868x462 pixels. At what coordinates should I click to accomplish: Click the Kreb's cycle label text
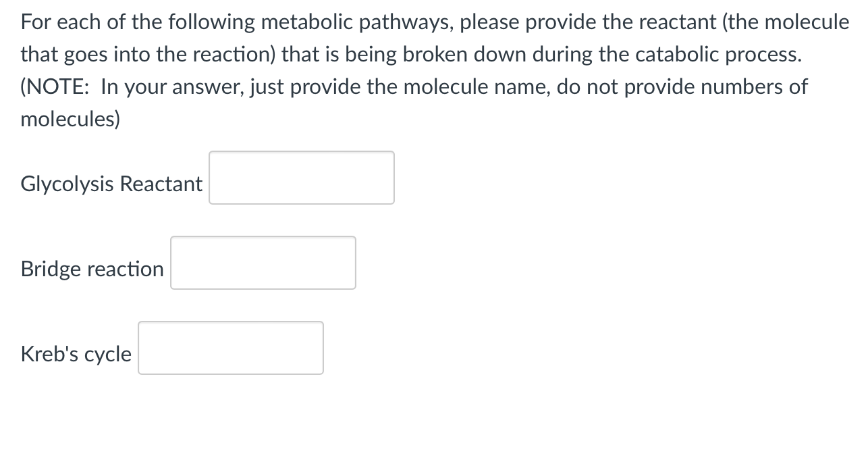coord(76,353)
